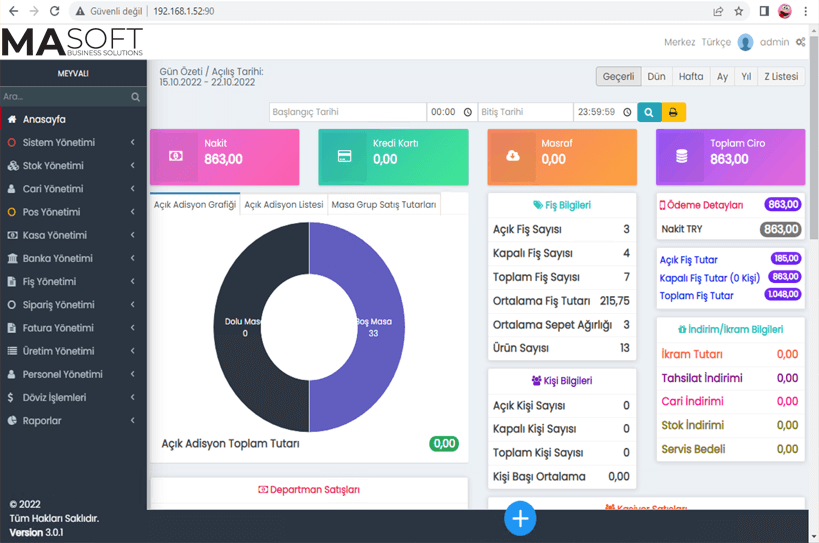Click the browser bookmark star icon
The image size is (819, 543).
[739, 11]
